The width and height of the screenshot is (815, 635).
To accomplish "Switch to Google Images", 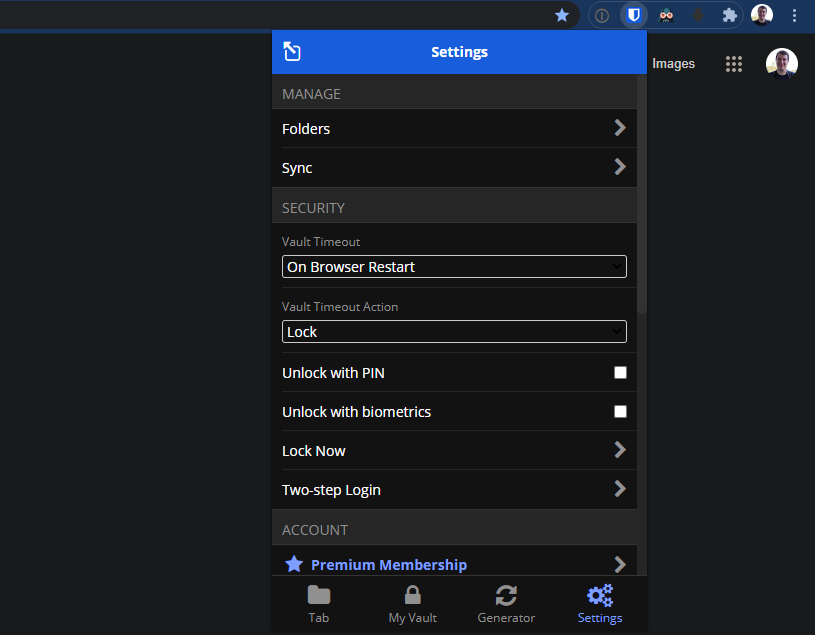I will [673, 63].
